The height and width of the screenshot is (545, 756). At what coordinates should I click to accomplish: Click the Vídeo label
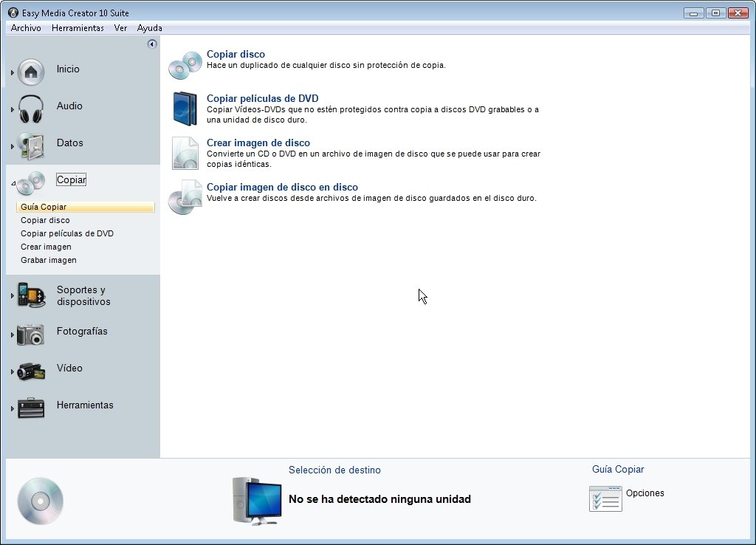click(69, 368)
